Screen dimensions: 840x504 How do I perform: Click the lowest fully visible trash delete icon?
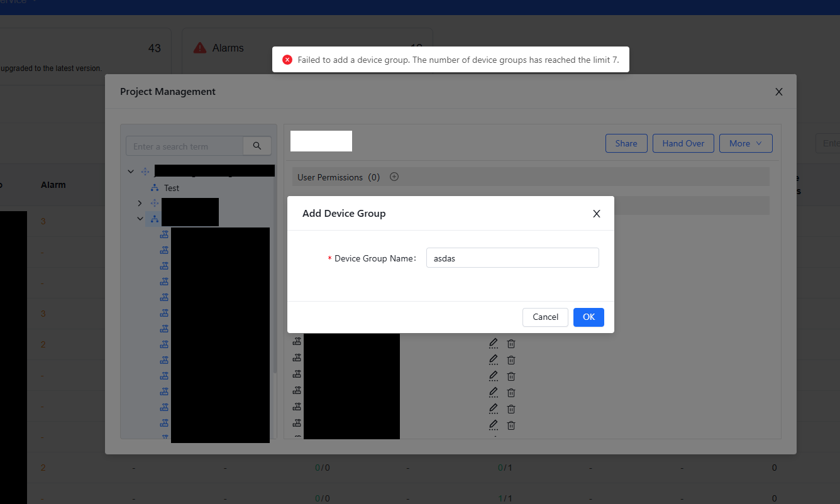(x=511, y=425)
